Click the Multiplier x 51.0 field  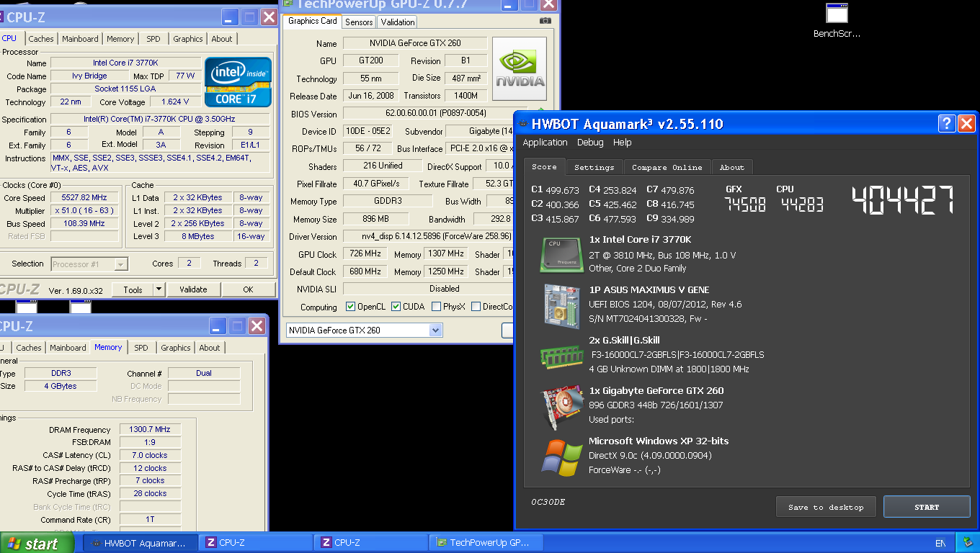[x=85, y=211]
